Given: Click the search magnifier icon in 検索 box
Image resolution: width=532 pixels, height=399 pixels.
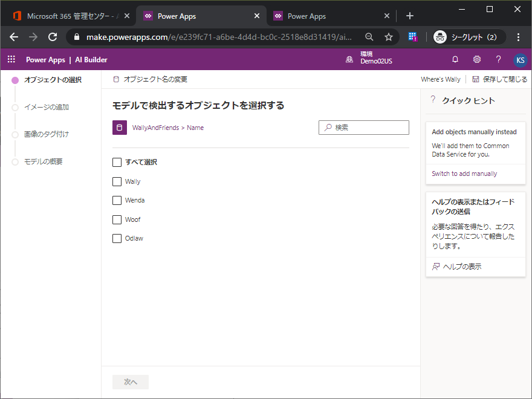Looking at the screenshot, I should tap(328, 127).
